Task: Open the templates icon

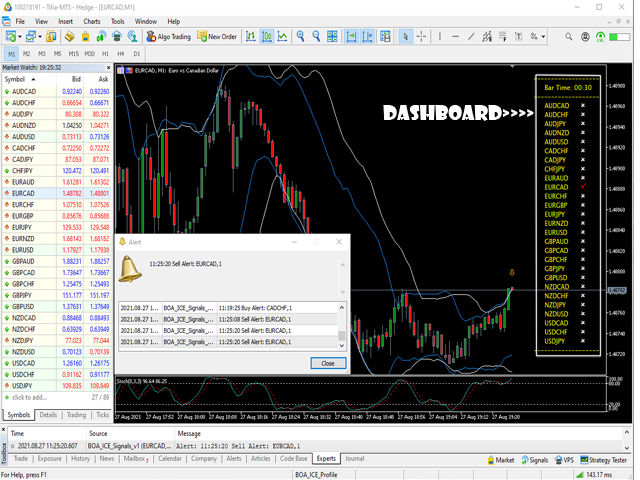Action: 385,37
